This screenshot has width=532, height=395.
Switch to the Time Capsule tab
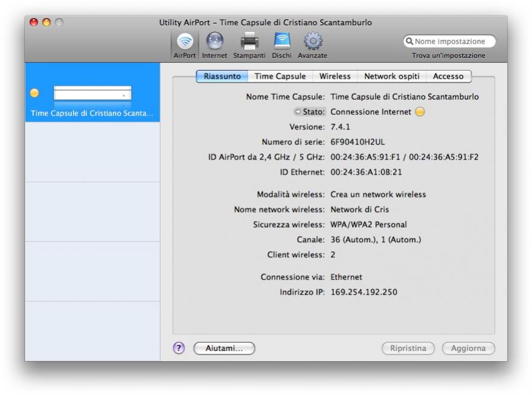pos(280,76)
